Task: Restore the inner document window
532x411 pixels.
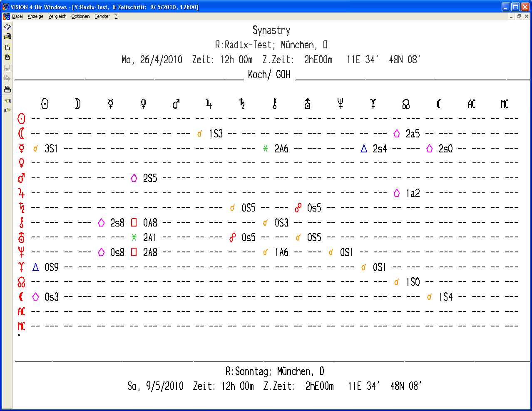Action: 519,17
